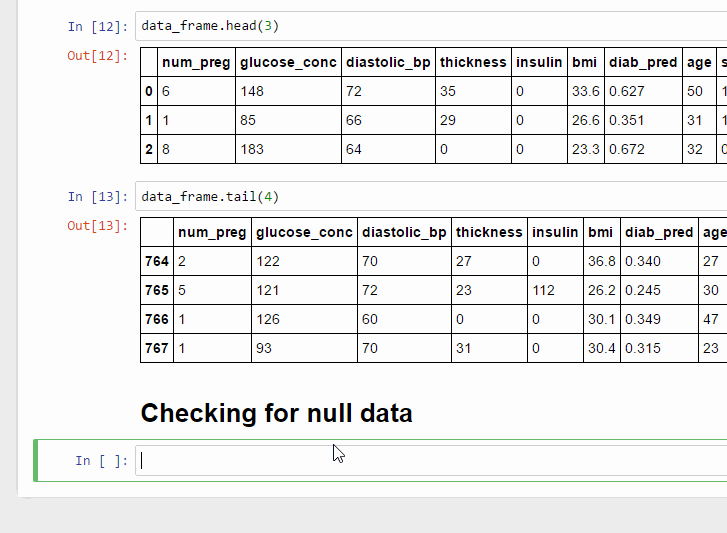Click the In [12] prompt label
This screenshot has width=727, height=533.
click(98, 26)
